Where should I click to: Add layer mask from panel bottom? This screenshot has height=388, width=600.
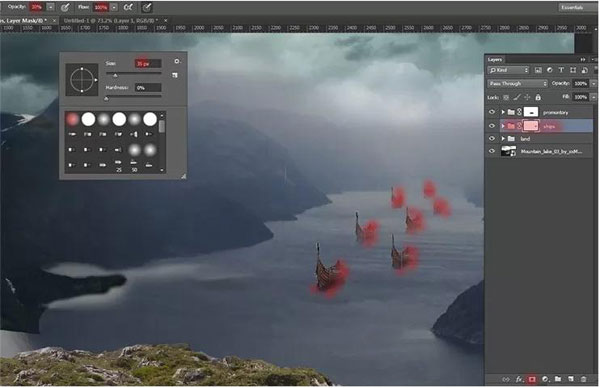[532, 379]
